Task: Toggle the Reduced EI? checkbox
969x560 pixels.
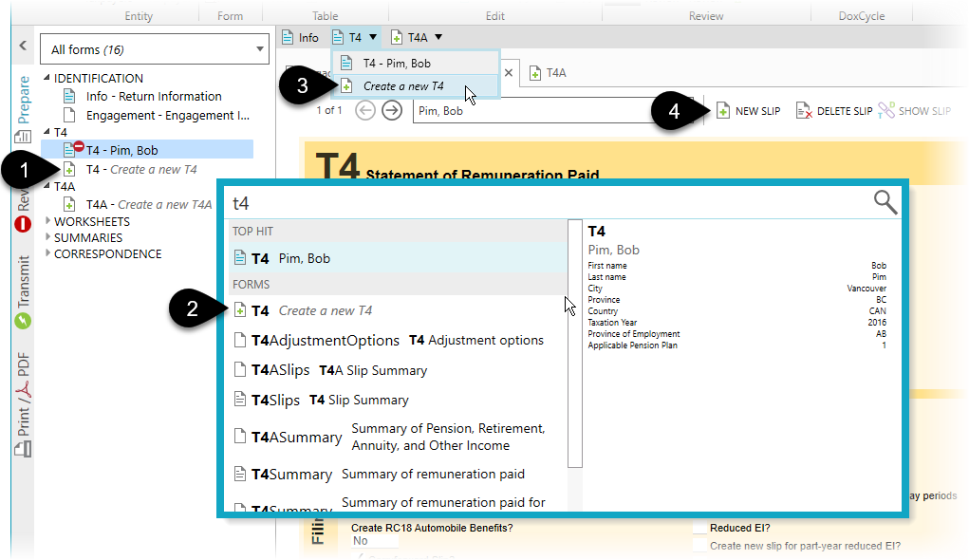Action: [699, 528]
